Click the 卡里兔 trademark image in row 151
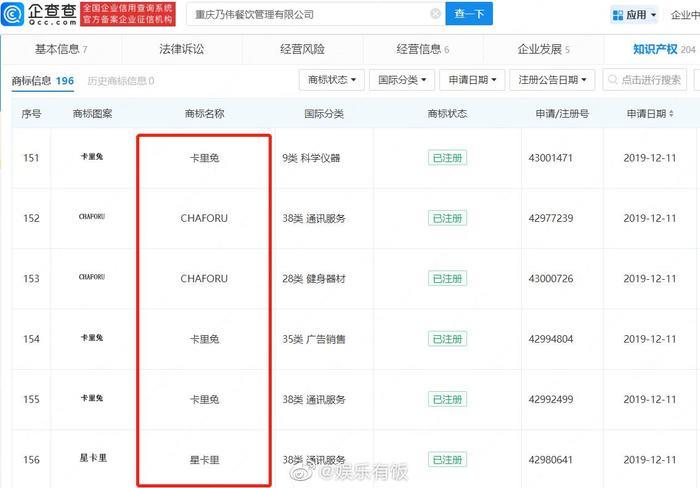The width and height of the screenshot is (700, 488). [91, 157]
